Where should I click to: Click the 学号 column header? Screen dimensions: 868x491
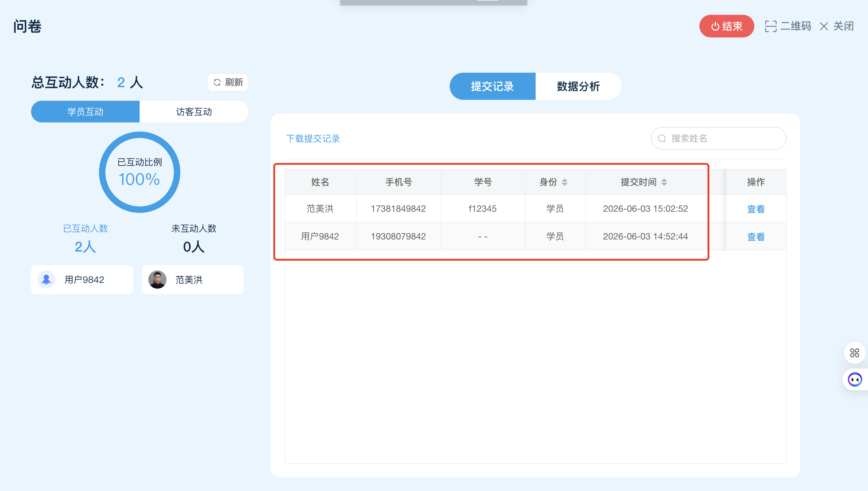pos(483,182)
